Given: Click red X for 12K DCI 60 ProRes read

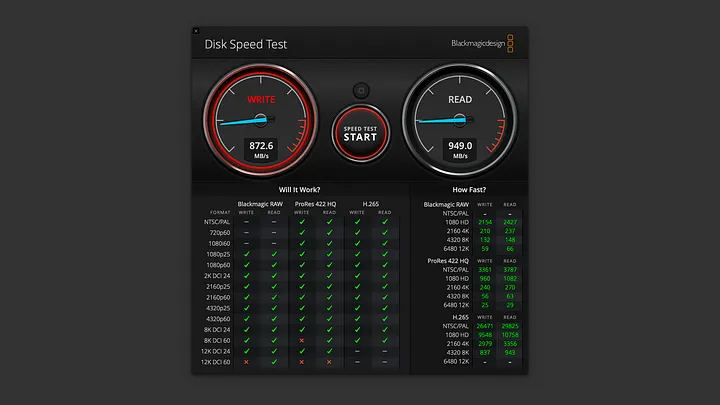Looking at the screenshot, I should tap(329, 362).
